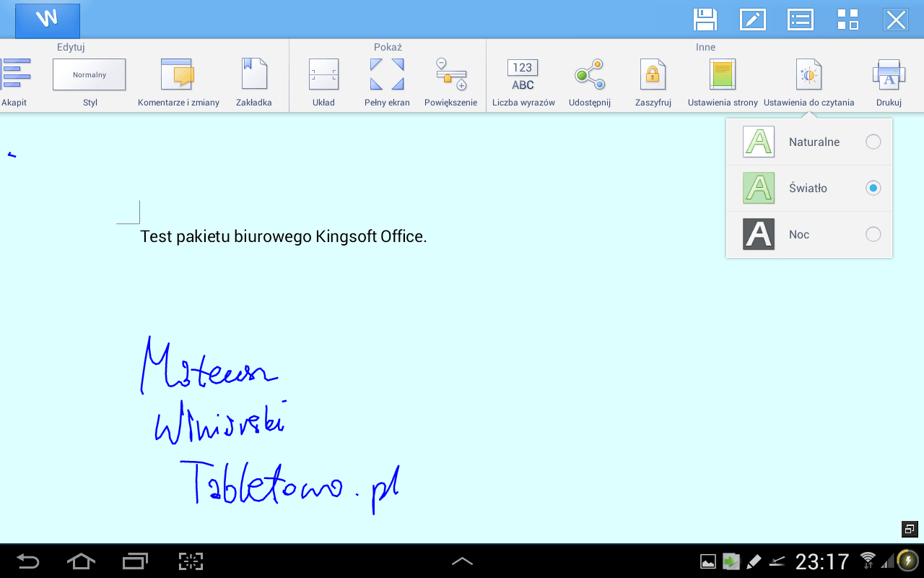Open the Kingsoft Writer W menu

point(48,20)
